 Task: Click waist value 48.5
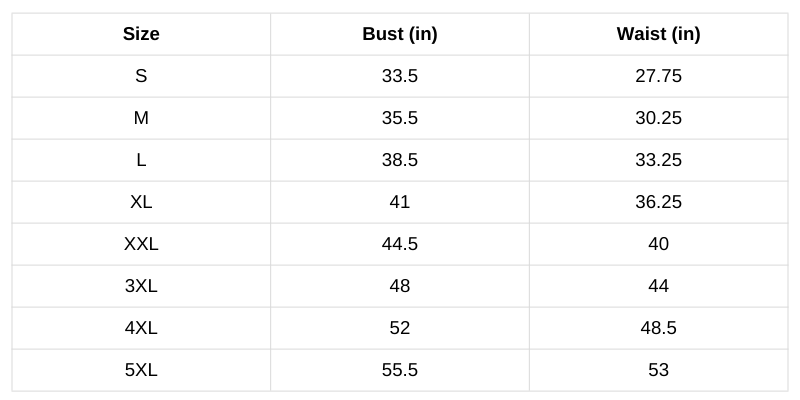[x=658, y=328]
